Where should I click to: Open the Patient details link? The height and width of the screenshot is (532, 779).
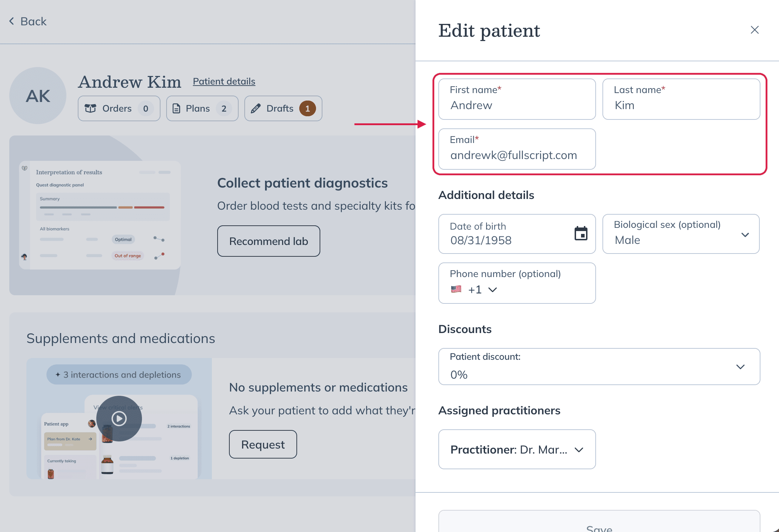[x=224, y=81]
